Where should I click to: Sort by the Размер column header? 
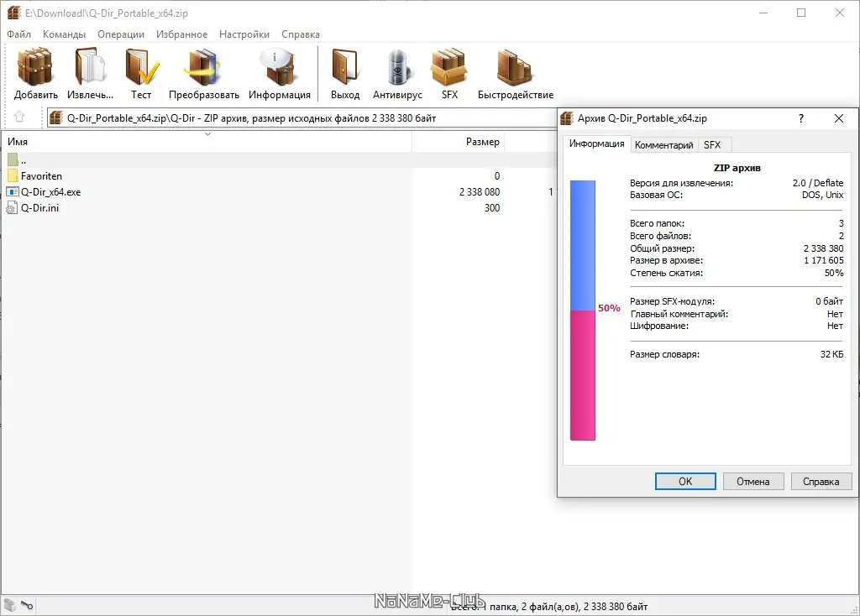[x=458, y=142]
